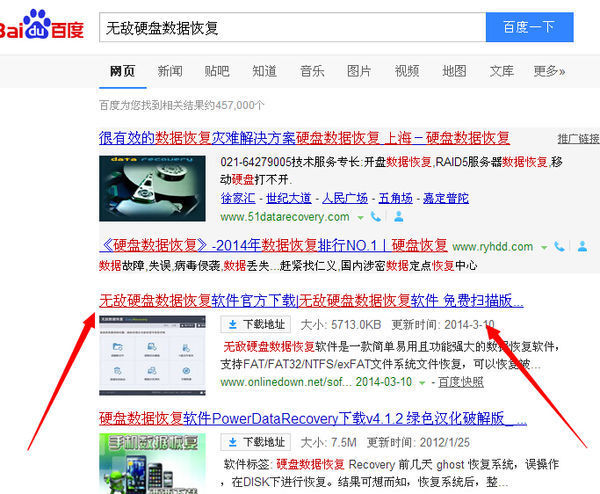Expand dropdown arrow after www.51datarecovery.com
Image resolution: width=600 pixels, height=494 pixels.
pyautogui.click(x=360, y=218)
